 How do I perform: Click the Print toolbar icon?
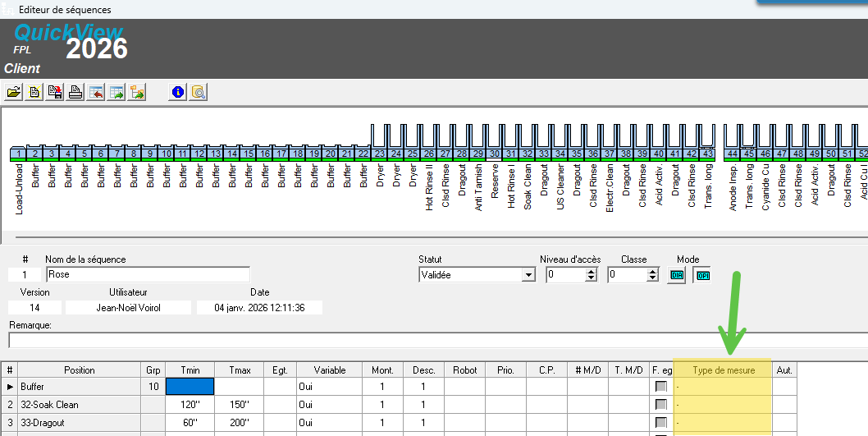coord(75,92)
